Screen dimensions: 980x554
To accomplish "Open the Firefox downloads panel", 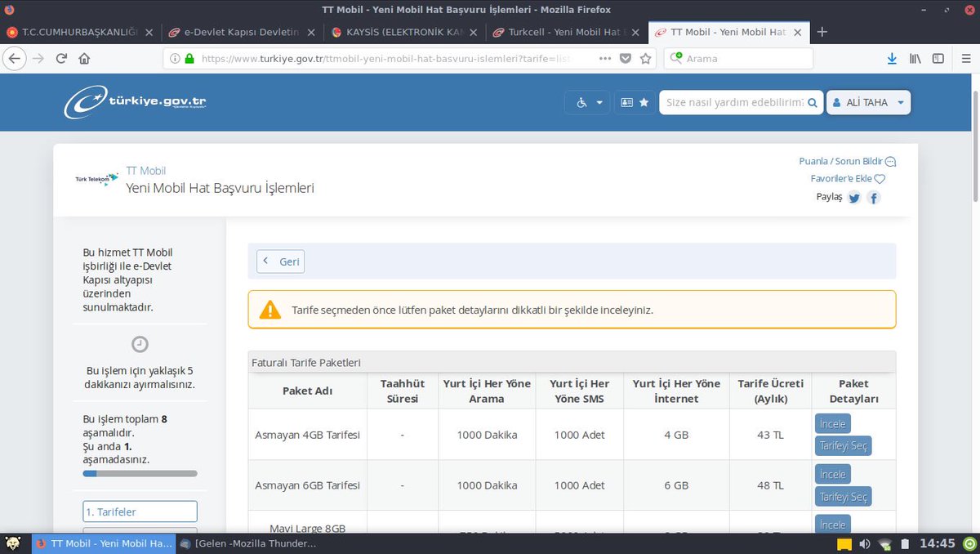I will pyautogui.click(x=892, y=59).
